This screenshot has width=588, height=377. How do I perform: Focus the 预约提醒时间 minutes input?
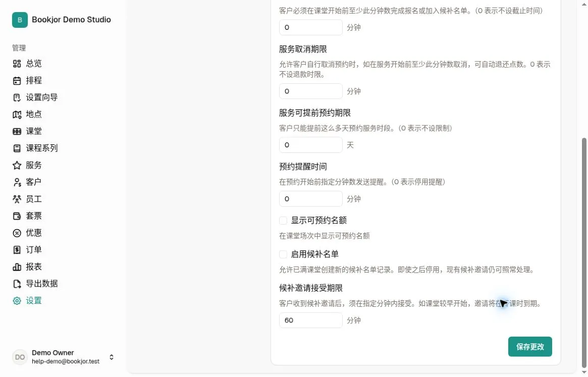tap(311, 199)
